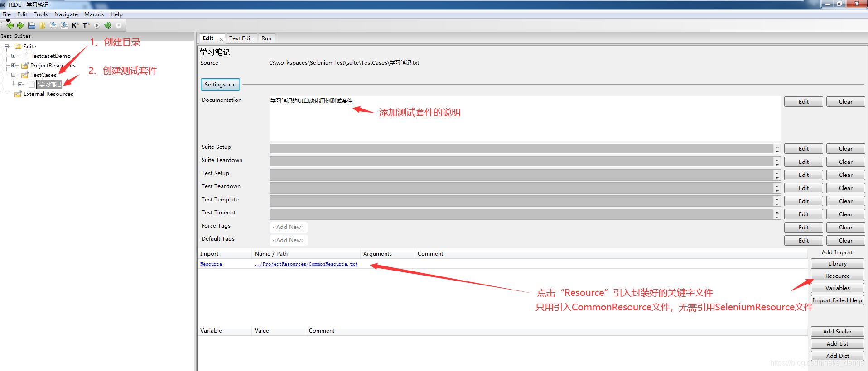
Task: Open the File menu
Action: [x=6, y=14]
